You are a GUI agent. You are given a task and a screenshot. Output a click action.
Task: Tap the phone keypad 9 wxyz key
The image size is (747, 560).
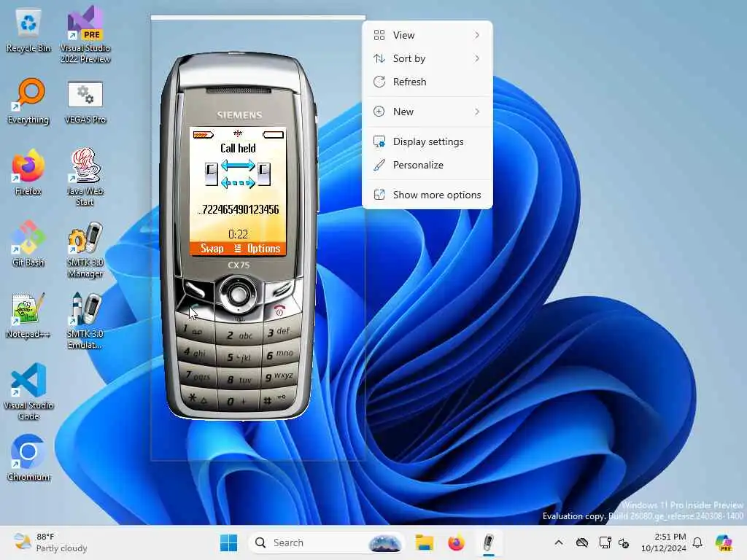280,376
